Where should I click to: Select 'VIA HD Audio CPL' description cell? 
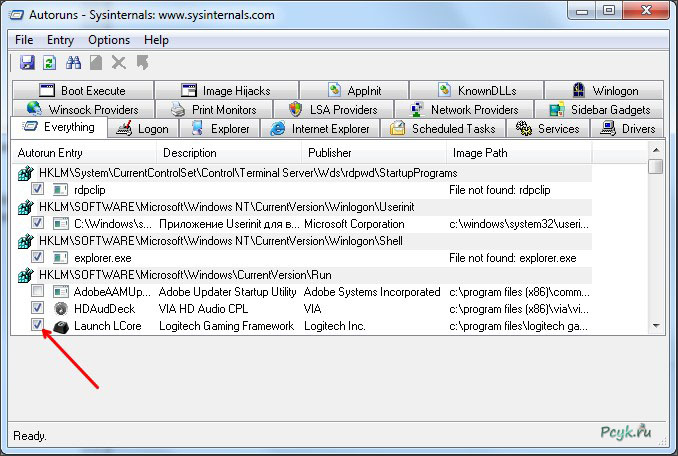point(203,309)
